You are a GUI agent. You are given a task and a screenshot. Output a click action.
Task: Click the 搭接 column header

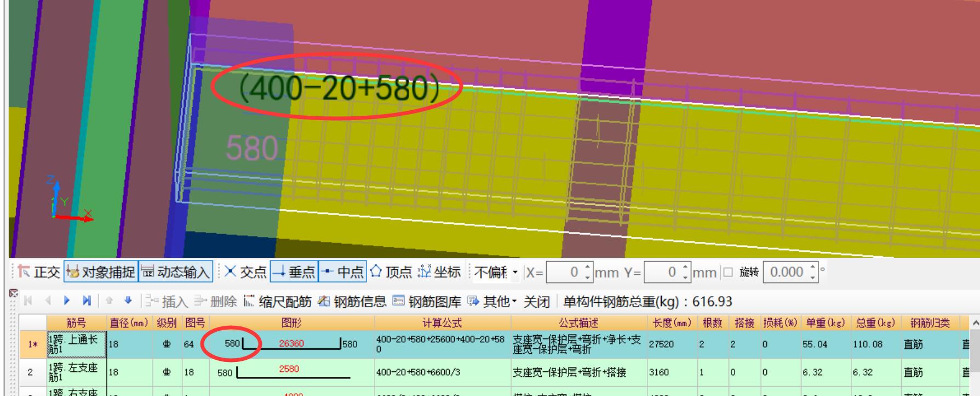point(744,323)
